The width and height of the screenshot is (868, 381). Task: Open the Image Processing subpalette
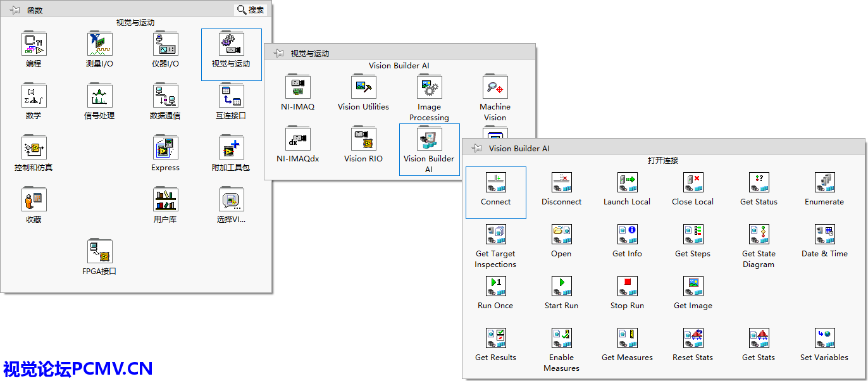(429, 87)
